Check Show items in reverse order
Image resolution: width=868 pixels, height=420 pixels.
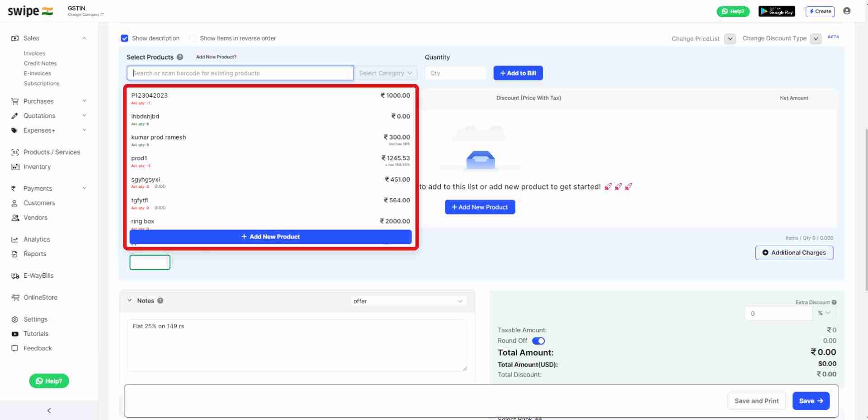point(193,38)
